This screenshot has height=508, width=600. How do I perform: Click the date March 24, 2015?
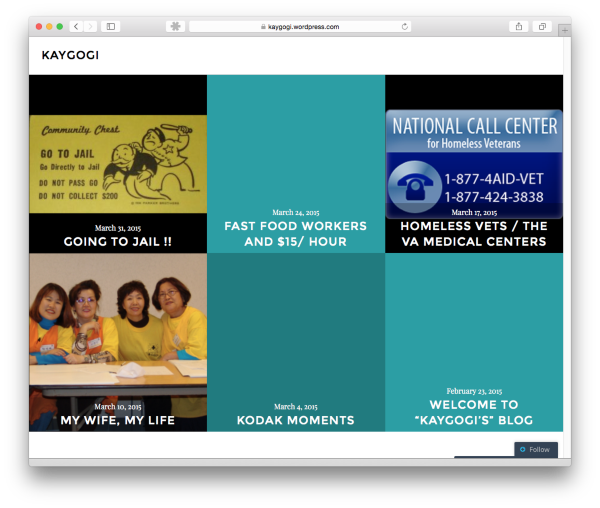296,212
